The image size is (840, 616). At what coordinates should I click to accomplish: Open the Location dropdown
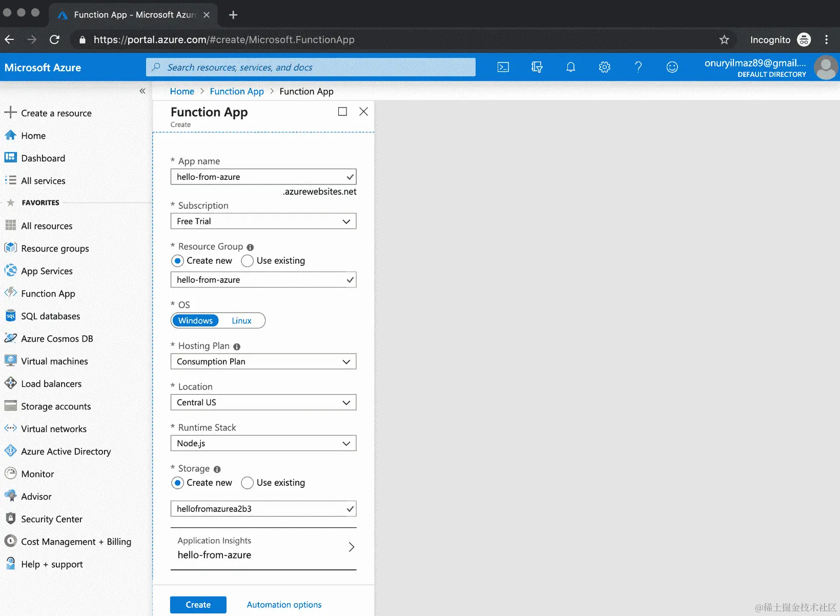[x=263, y=402]
